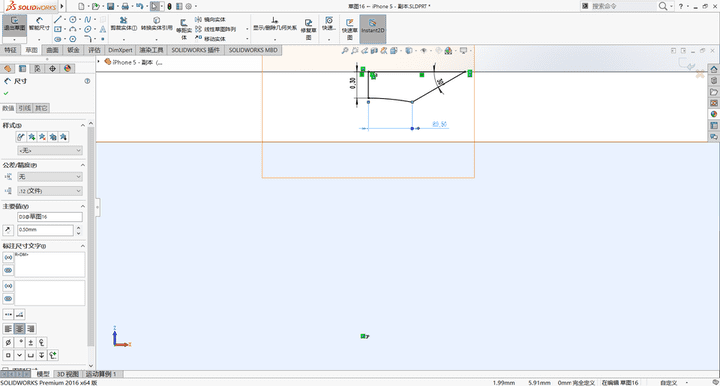Select the Spline sketch tool
Screen dimensions: 720x386
coord(87,19)
